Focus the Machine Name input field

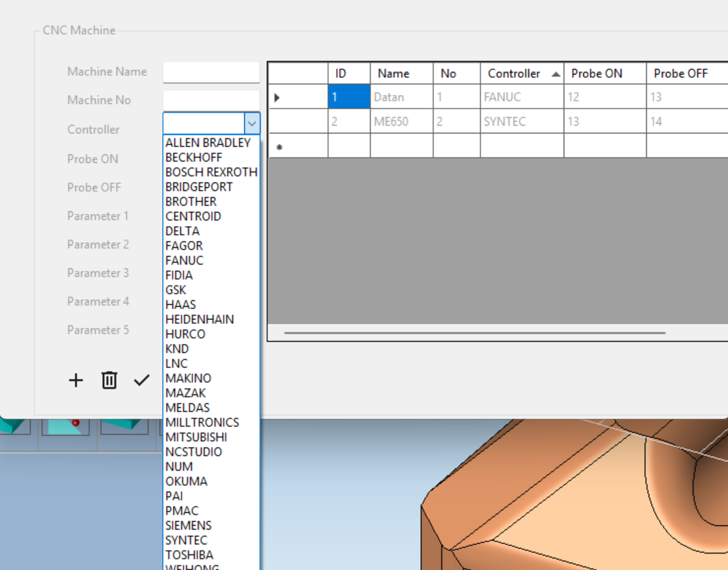pos(211,72)
